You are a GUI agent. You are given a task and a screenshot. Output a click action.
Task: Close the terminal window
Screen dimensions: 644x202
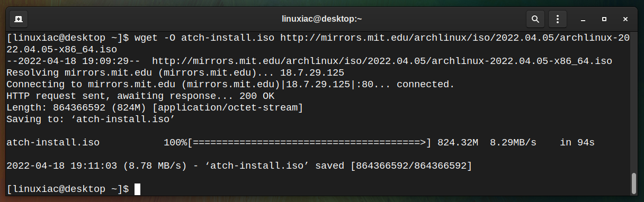pyautogui.click(x=625, y=19)
